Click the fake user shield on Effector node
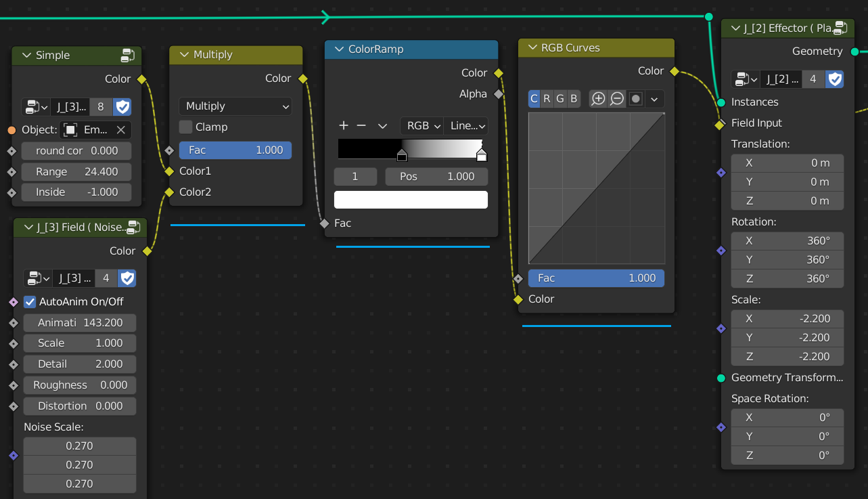The height and width of the screenshot is (499, 868). point(836,79)
